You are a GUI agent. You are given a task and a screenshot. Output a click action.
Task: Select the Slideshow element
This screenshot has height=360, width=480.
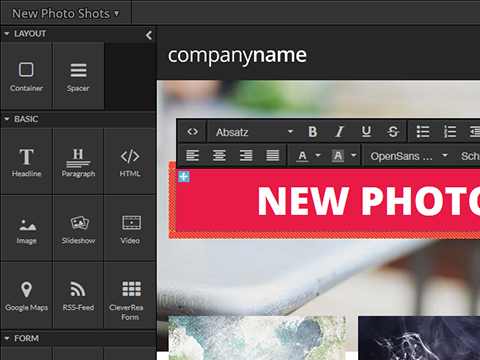[x=78, y=228]
